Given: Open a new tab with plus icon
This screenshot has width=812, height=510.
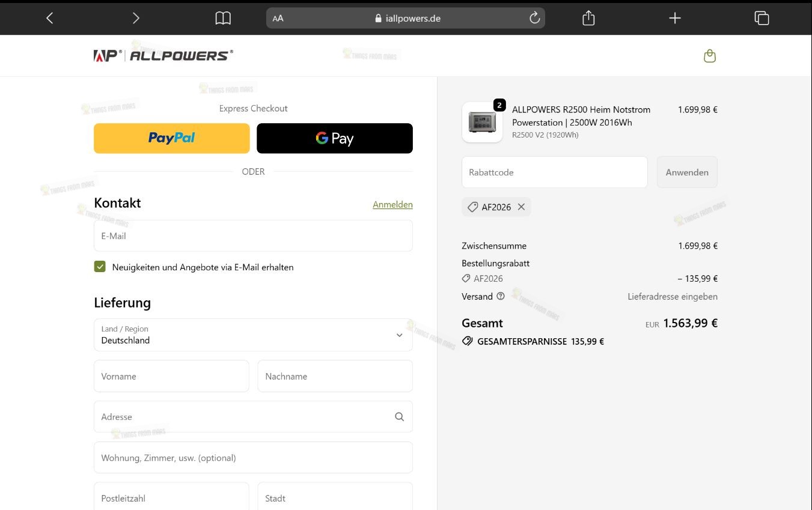Looking at the screenshot, I should click(675, 18).
